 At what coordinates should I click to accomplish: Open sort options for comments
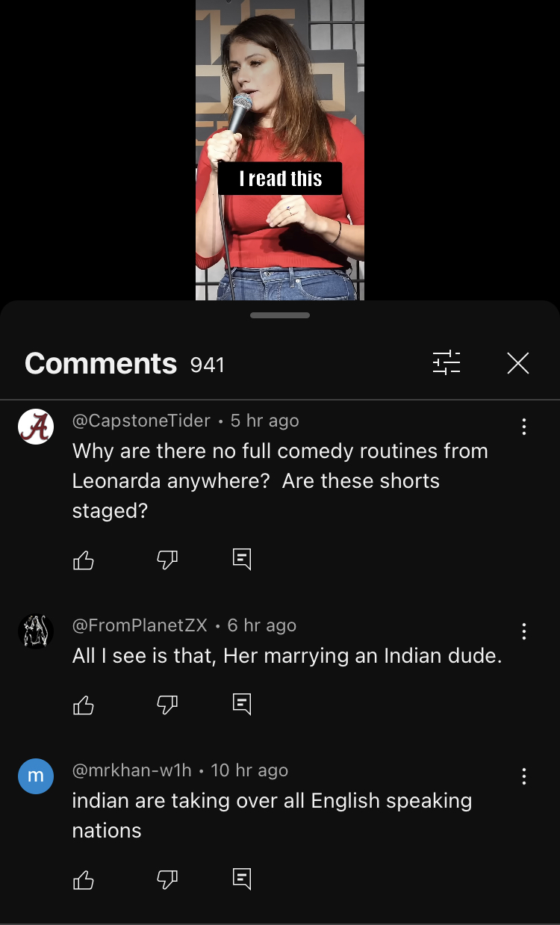pyautogui.click(x=447, y=363)
